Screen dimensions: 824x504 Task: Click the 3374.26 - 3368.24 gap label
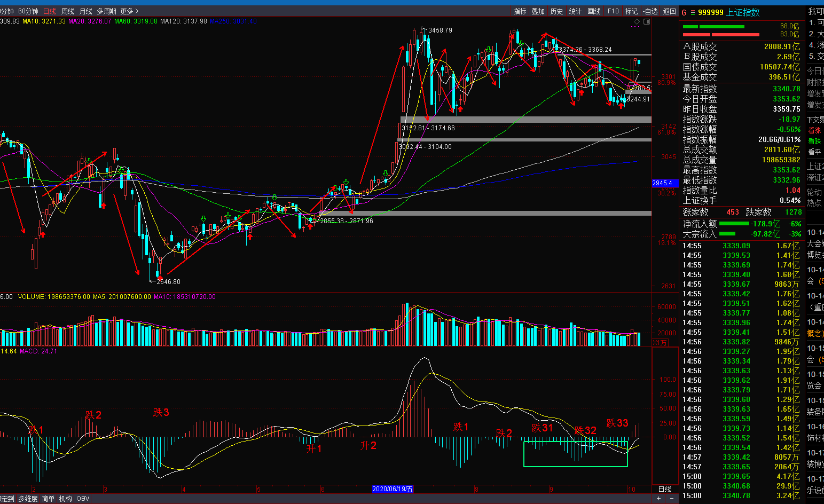pos(585,50)
